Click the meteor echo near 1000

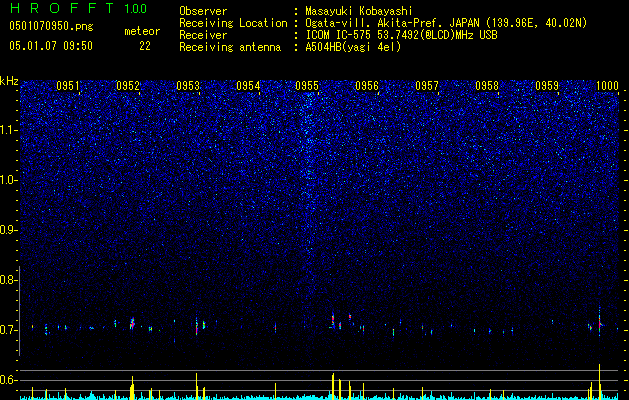[599, 321]
